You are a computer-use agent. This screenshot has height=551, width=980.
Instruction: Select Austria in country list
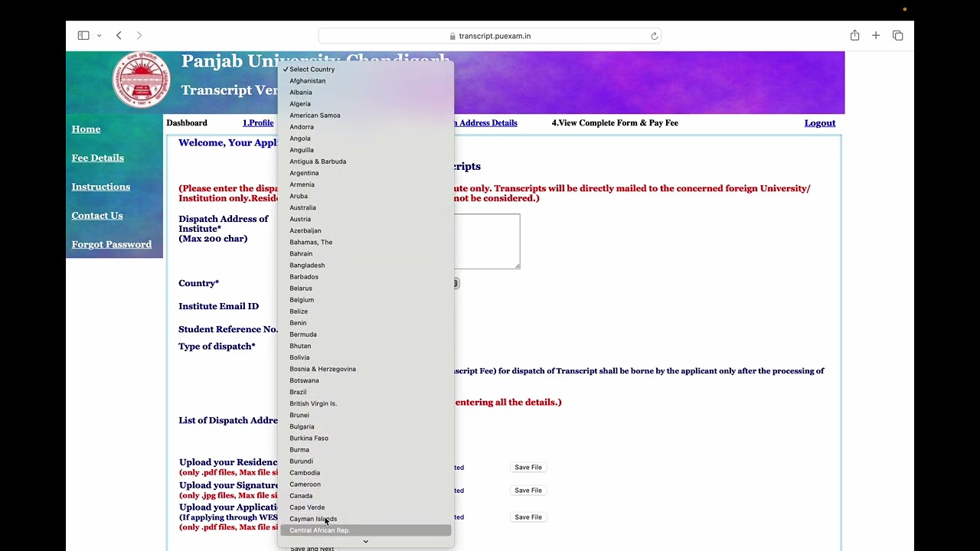pos(365,219)
